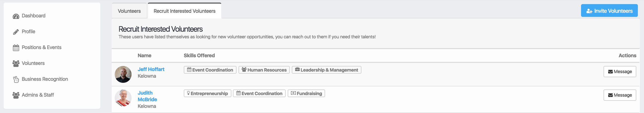Image resolution: width=644 pixels, height=113 pixels.
Task: Click the Fundraising skill tag
Action: point(306,93)
